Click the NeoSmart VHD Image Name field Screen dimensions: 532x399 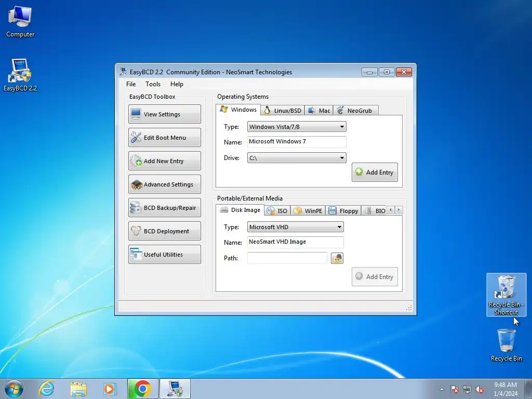(295, 242)
